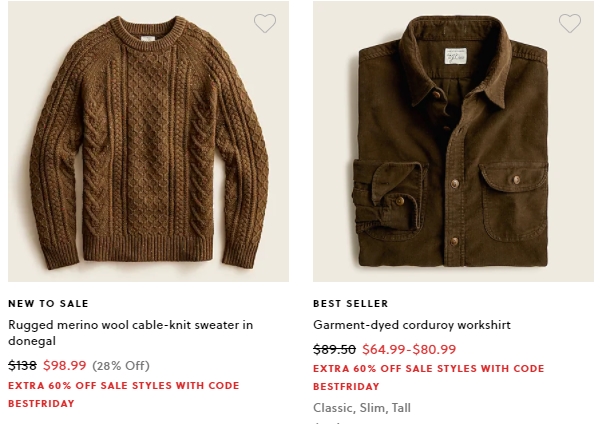Select the $89.50 original workshirt price
The image size is (600, 424).
334,349
